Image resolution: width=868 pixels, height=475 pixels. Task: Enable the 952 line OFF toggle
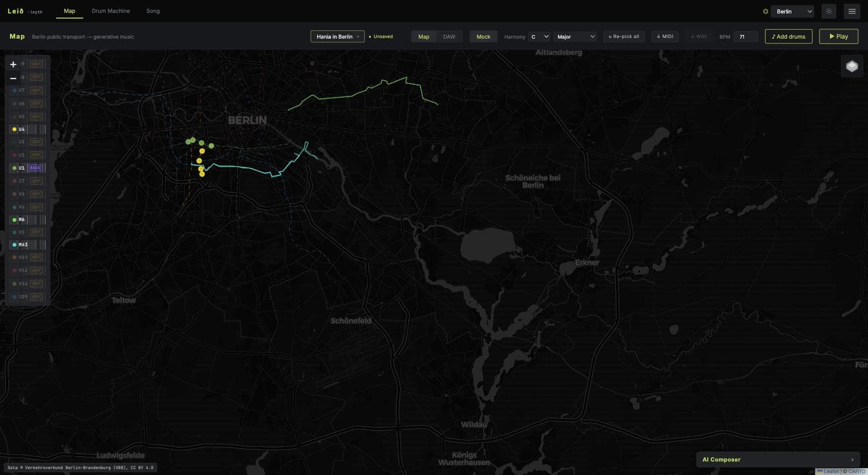[36, 270]
